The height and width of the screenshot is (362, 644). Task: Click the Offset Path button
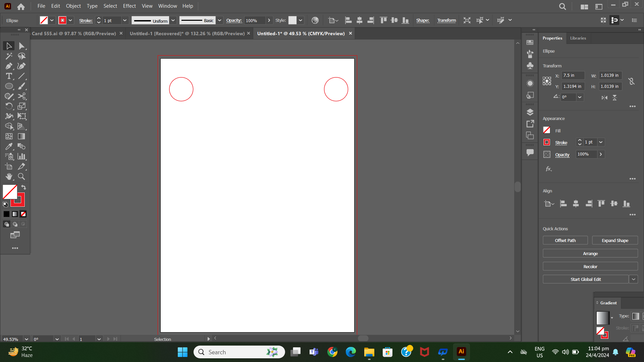(x=565, y=240)
